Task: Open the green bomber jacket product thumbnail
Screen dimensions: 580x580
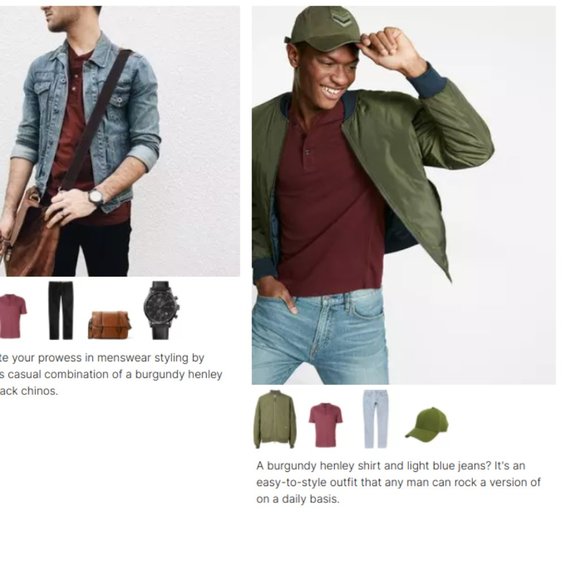Action: [x=274, y=419]
